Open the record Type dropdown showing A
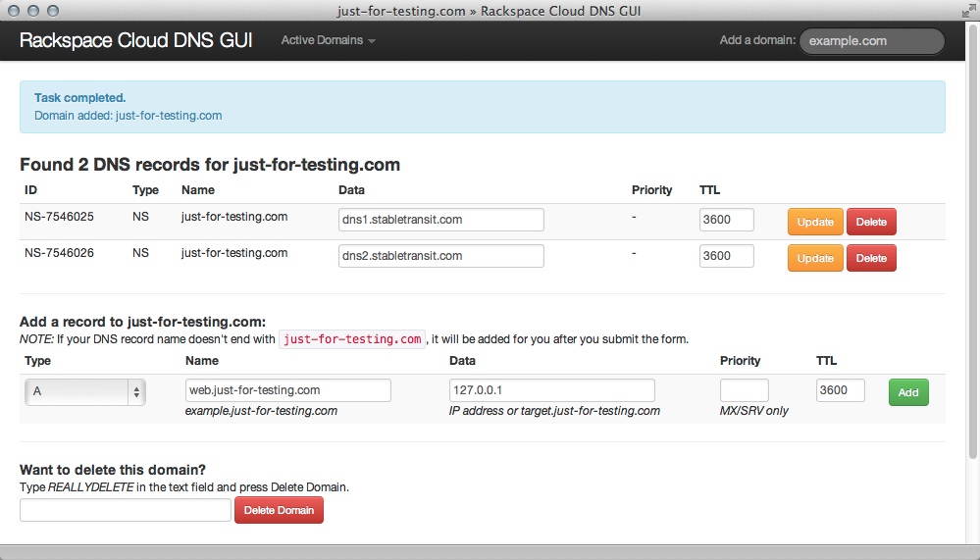The height and width of the screenshot is (560, 980). pos(85,392)
